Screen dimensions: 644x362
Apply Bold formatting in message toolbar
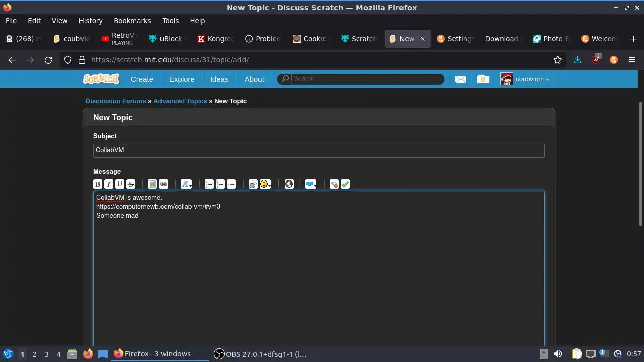[98, 184]
